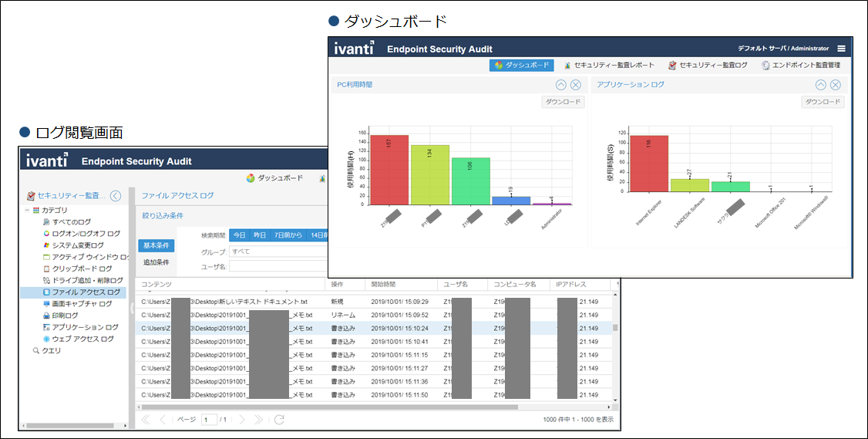Viewport: 868px width, 439px height.
Task: Sort by the 開始時間 column header
Action: pyautogui.click(x=401, y=285)
